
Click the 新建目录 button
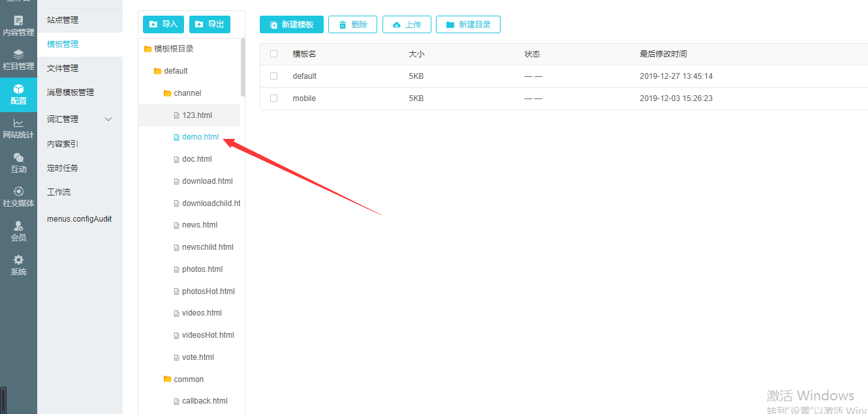pyautogui.click(x=468, y=25)
